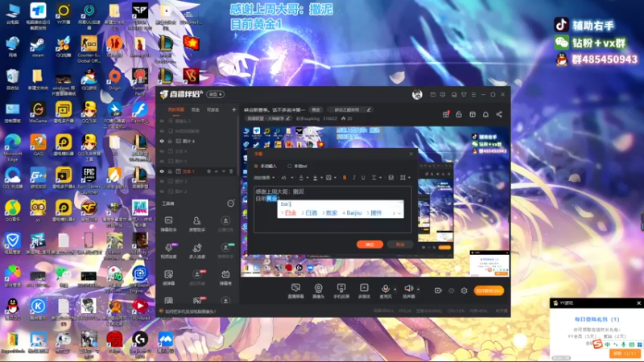This screenshot has height=362, width=644.
Task: Open the 视频连麦 tool
Action: coord(168,251)
